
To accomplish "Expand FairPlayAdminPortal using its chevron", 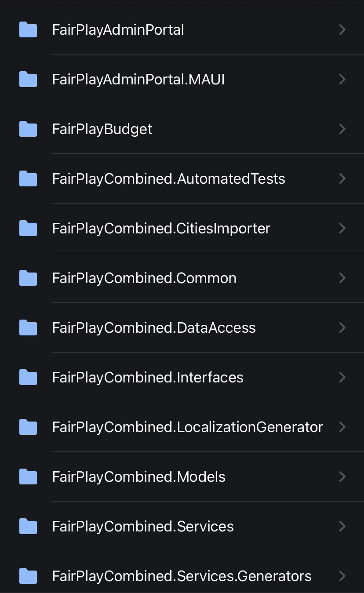I will (x=342, y=29).
